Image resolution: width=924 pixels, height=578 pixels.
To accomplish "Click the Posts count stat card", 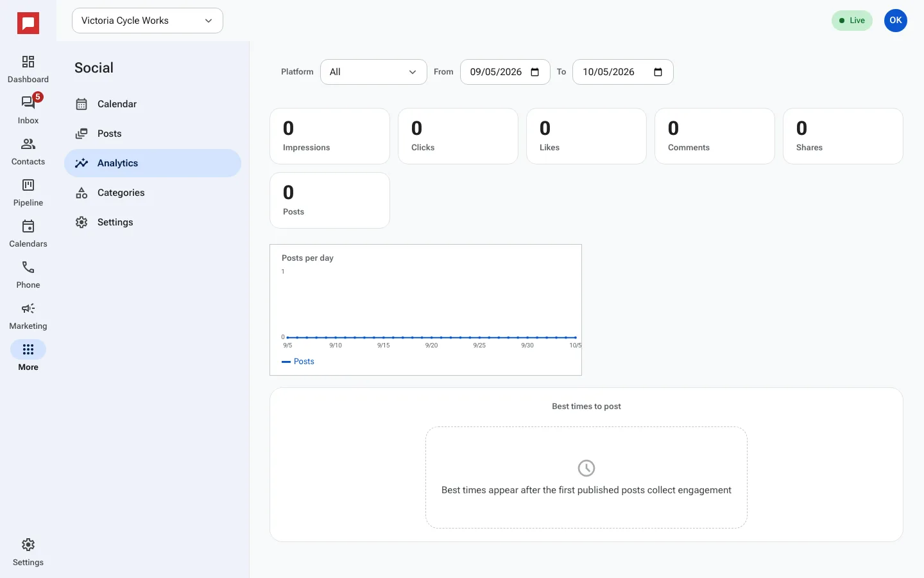I will (330, 200).
